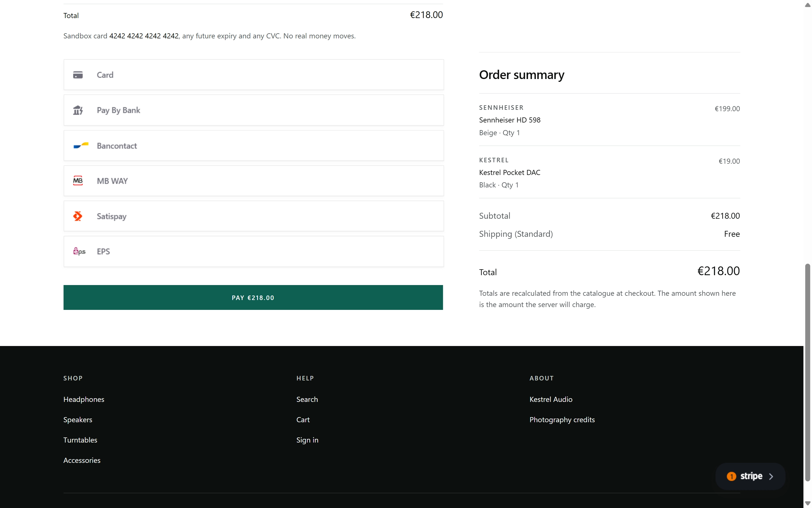Click the Sign in link
812x508 pixels.
(307, 440)
